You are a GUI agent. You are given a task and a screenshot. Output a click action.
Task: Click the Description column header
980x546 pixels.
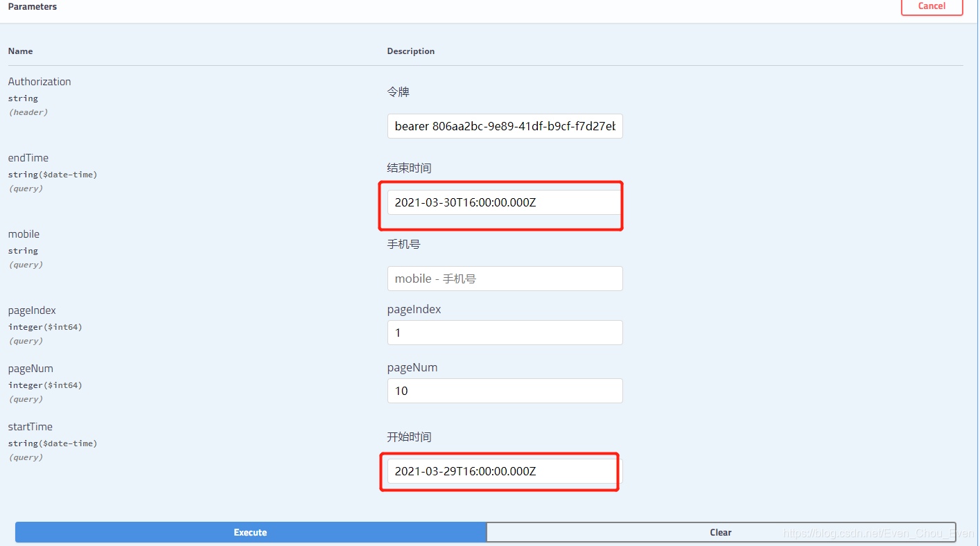pos(411,51)
